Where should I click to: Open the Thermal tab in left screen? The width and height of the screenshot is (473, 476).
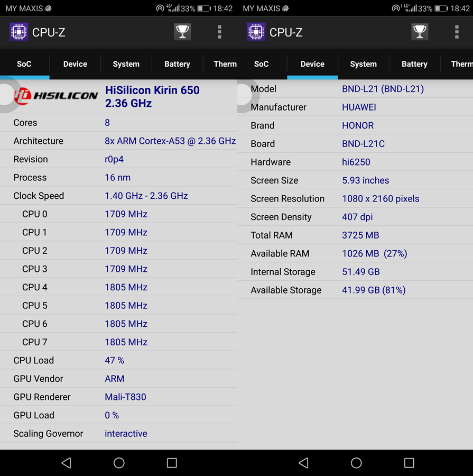(x=220, y=64)
